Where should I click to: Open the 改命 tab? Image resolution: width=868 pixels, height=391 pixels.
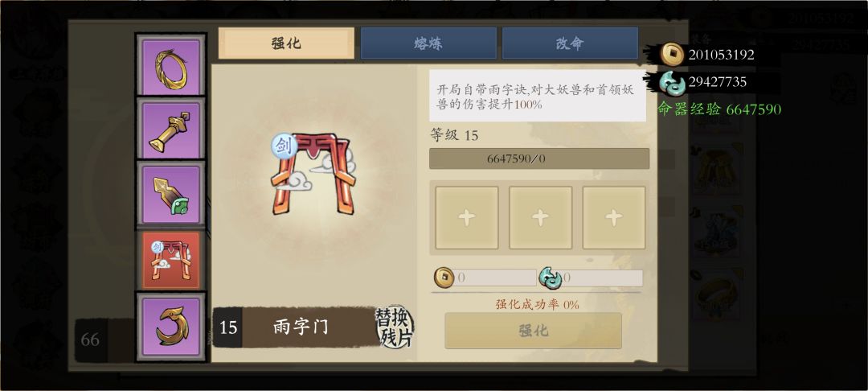[570, 43]
